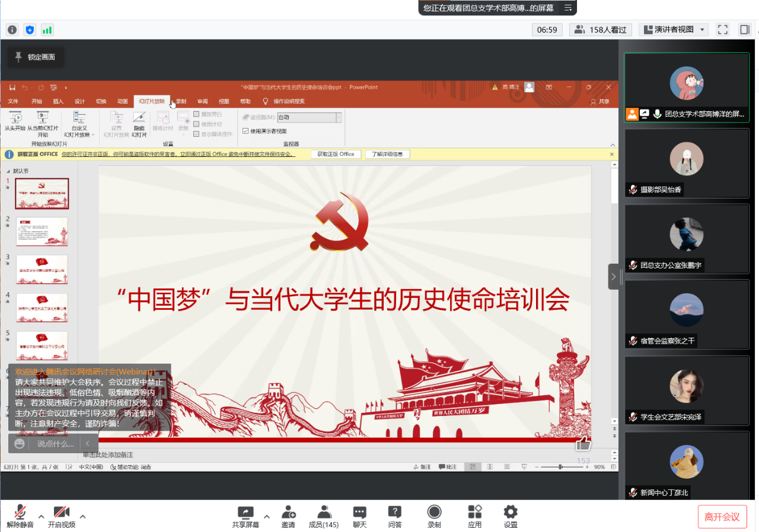This screenshot has width=759, height=532.
Task: Click the 离开会议 button
Action: (x=722, y=517)
